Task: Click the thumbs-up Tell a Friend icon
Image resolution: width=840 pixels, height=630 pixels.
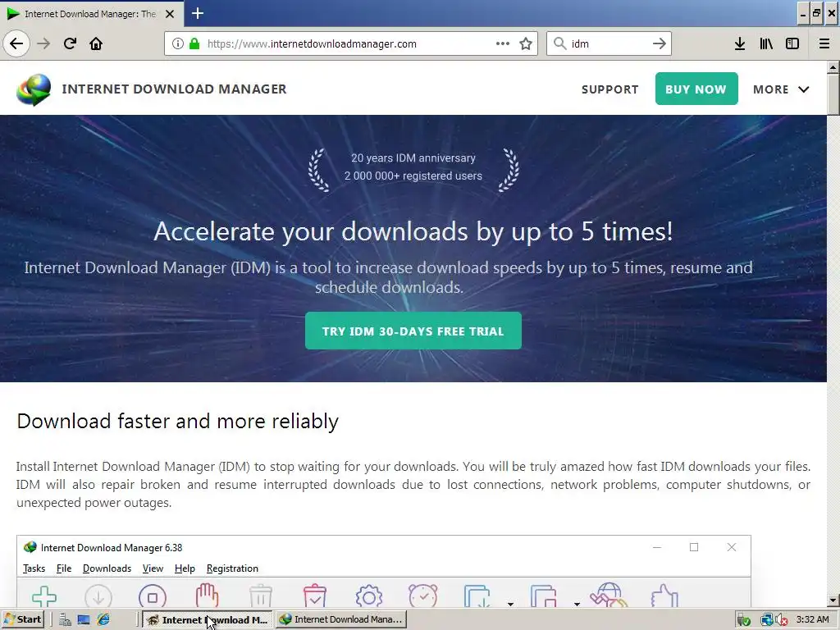Action: tap(664, 596)
